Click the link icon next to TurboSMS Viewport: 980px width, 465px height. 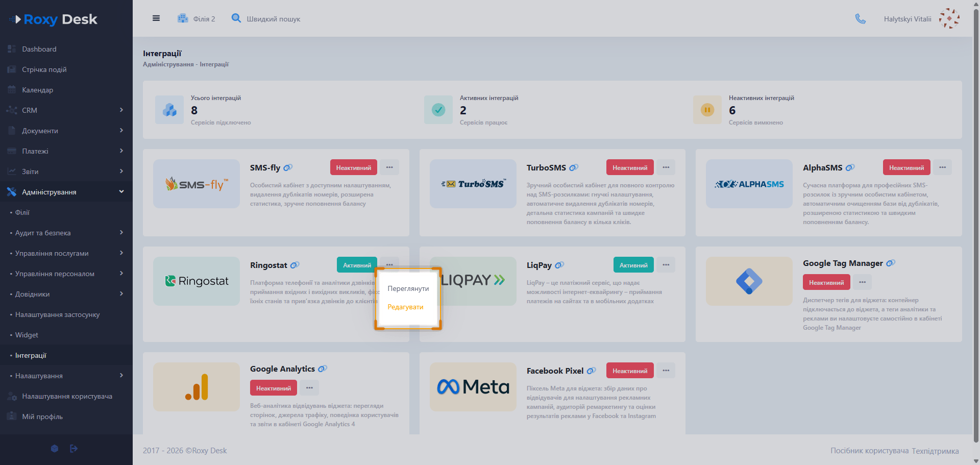click(x=574, y=167)
